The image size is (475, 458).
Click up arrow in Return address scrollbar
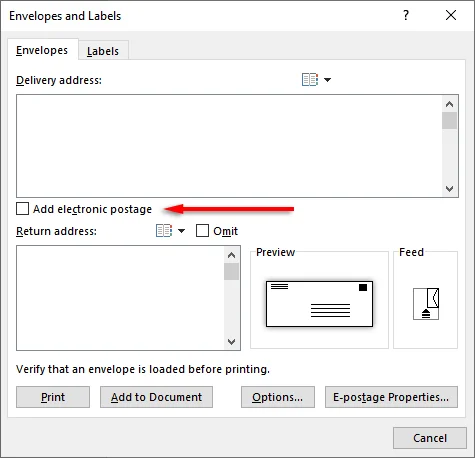(x=231, y=255)
